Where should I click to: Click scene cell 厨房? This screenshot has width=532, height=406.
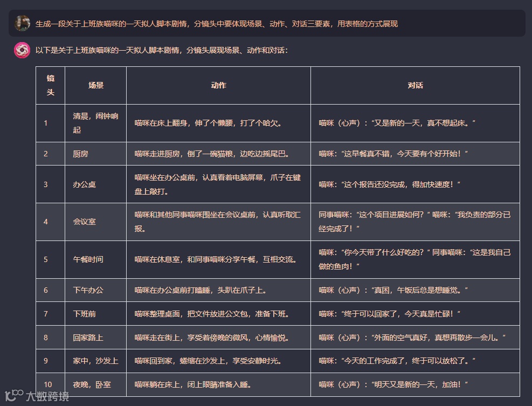tap(96, 154)
